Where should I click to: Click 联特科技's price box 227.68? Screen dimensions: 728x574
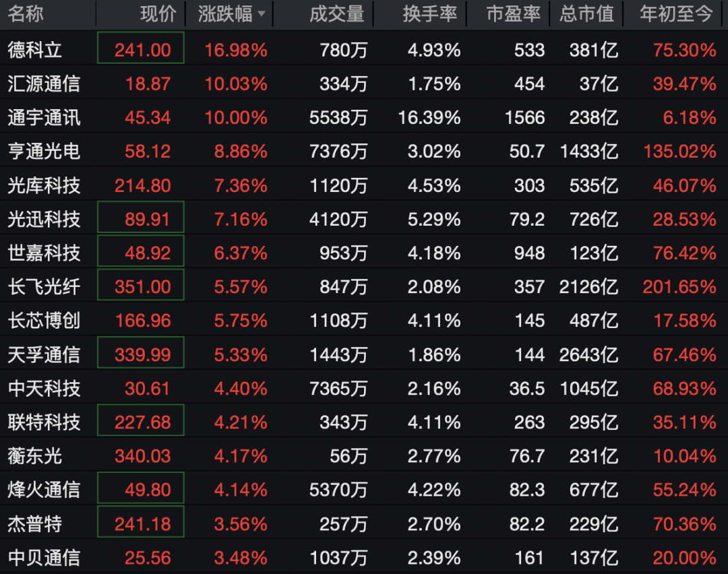click(140, 421)
